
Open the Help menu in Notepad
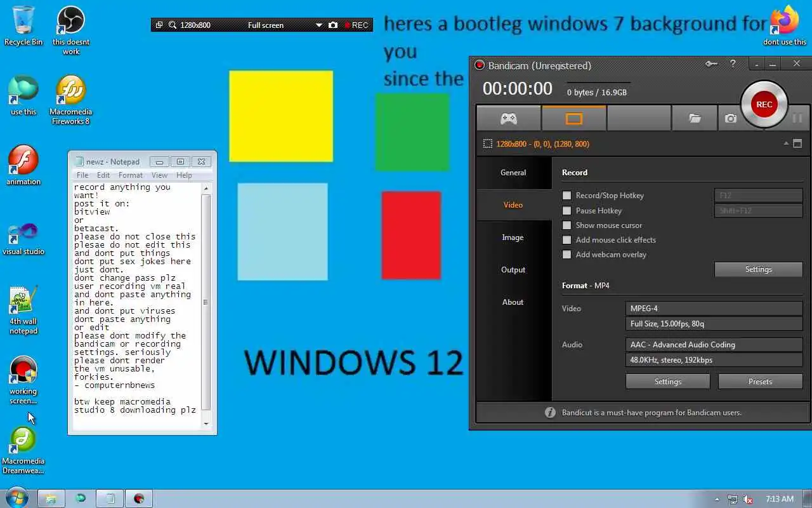pyautogui.click(x=184, y=175)
